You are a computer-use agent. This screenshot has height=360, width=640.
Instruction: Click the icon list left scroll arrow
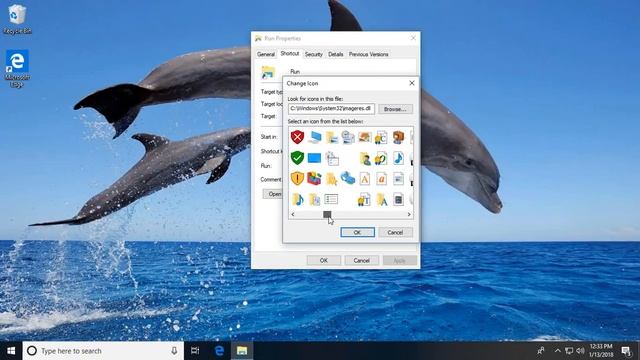(x=293, y=214)
